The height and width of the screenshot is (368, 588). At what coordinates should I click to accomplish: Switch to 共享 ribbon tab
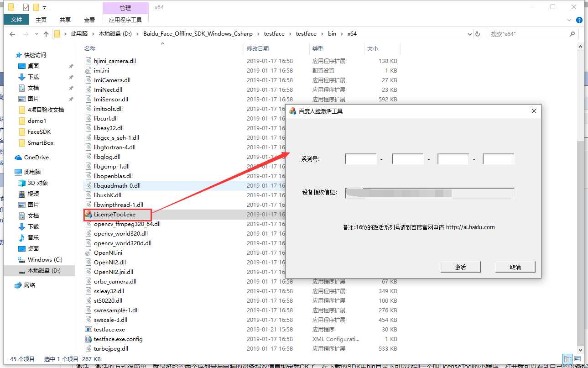[x=65, y=20]
